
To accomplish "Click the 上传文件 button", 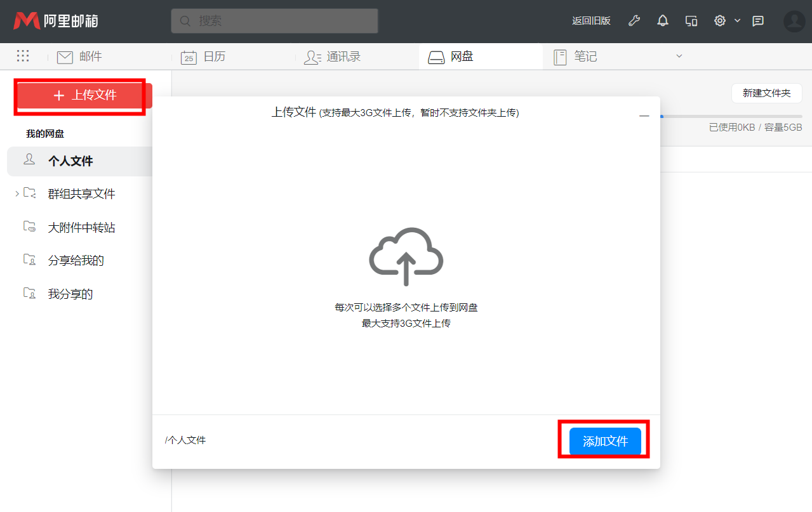I will [x=84, y=95].
